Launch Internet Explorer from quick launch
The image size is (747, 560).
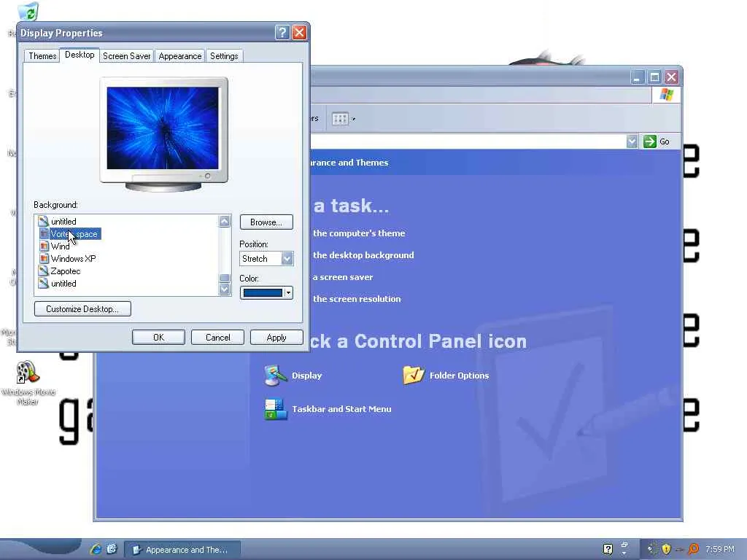[x=96, y=549]
